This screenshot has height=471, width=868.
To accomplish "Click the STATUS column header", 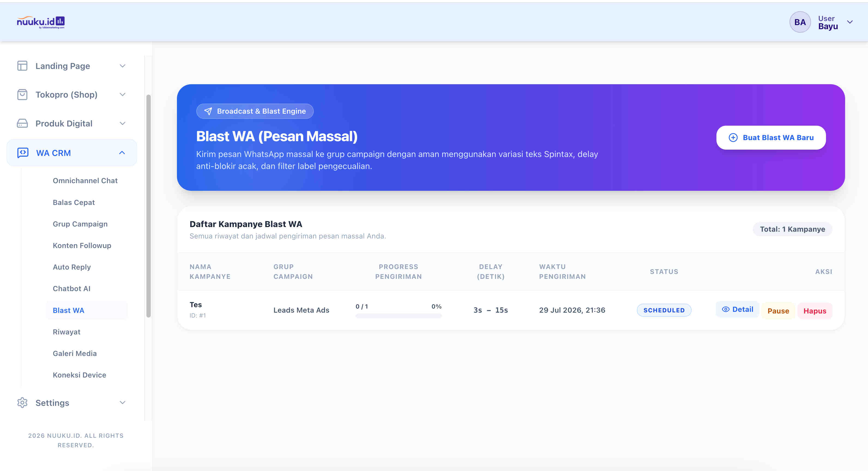I will (664, 271).
